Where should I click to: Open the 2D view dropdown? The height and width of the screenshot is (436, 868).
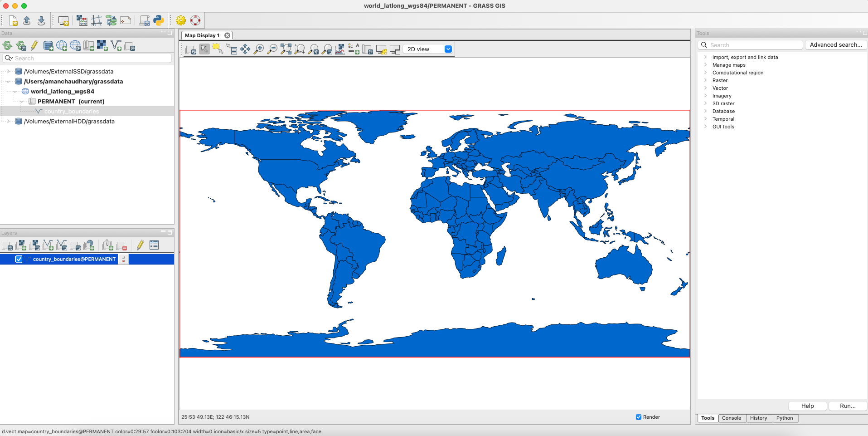click(429, 49)
